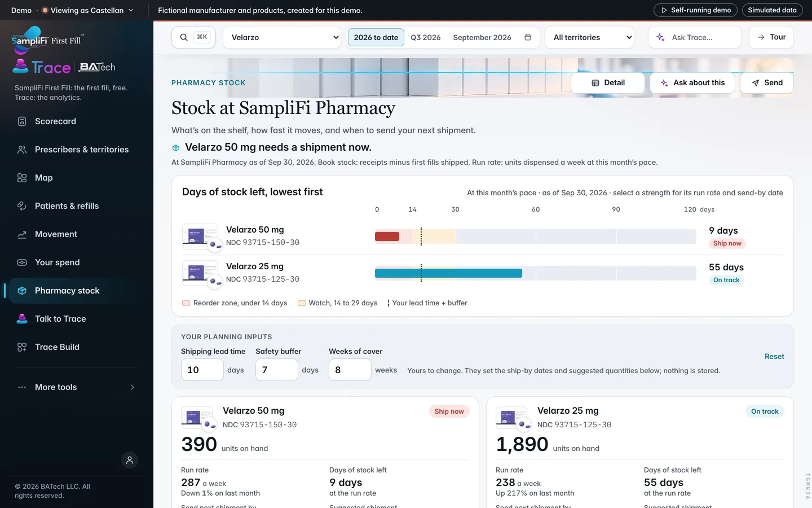812x508 pixels.
Task: Open the All territories dropdown
Action: tap(590, 37)
